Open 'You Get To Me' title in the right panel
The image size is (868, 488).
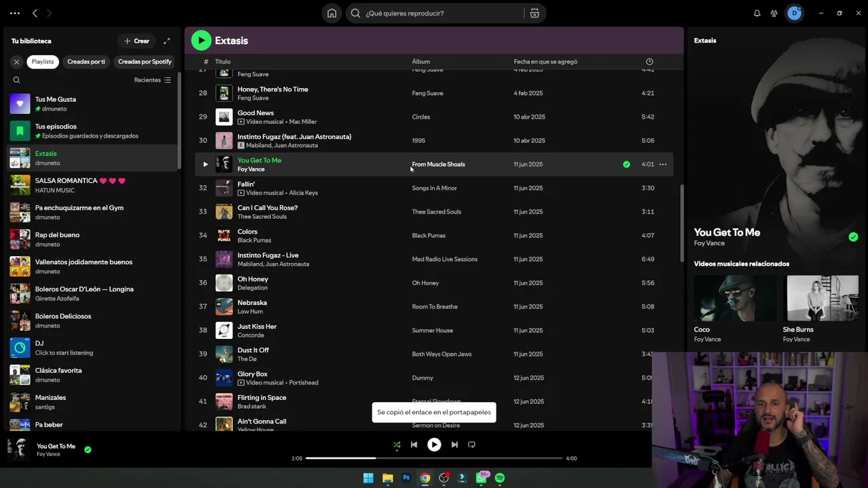point(727,232)
